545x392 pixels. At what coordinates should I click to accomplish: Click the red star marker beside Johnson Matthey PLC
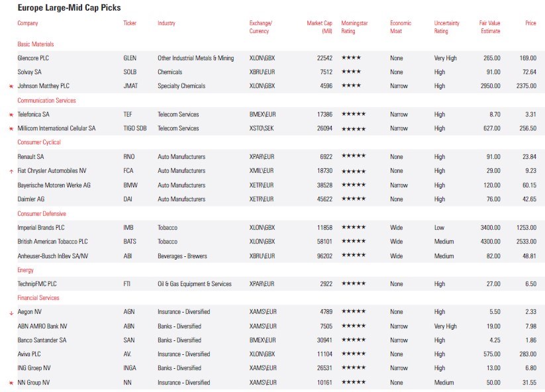click(x=11, y=87)
